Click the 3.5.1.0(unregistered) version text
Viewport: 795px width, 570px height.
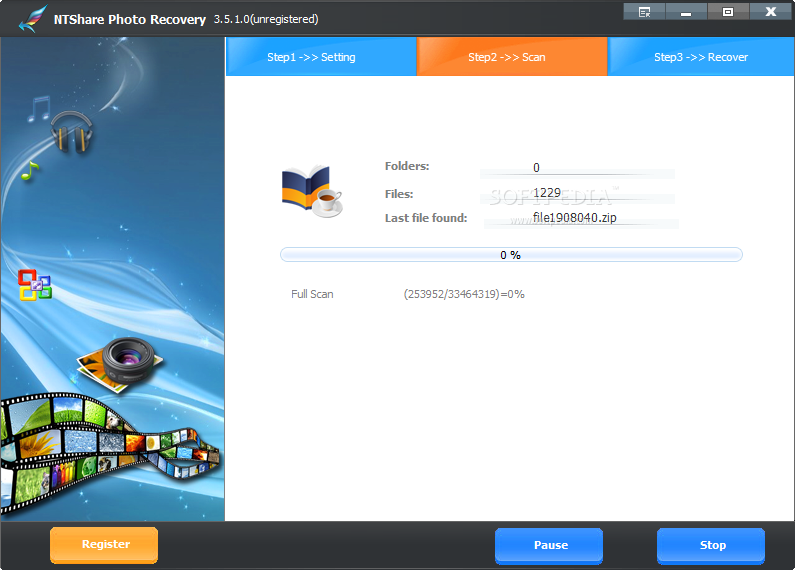[x=266, y=19]
